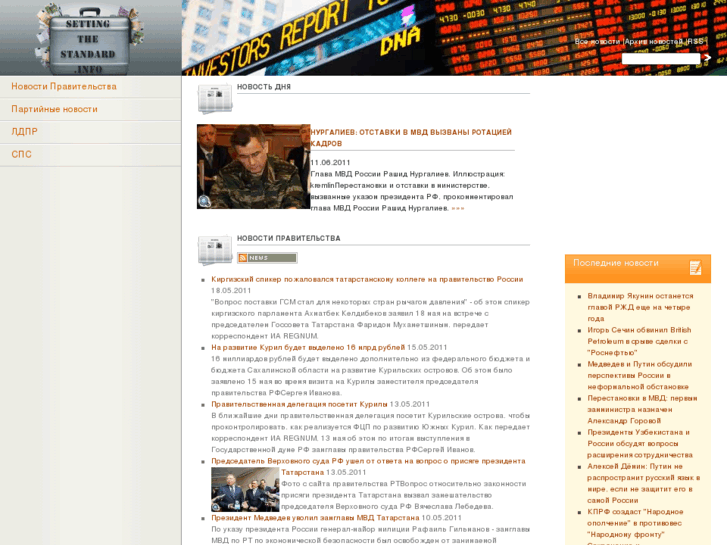Open Алексей Дёмин: Путин не распространит link
Image resolution: width=727 pixels, height=545 pixels.
(644, 483)
